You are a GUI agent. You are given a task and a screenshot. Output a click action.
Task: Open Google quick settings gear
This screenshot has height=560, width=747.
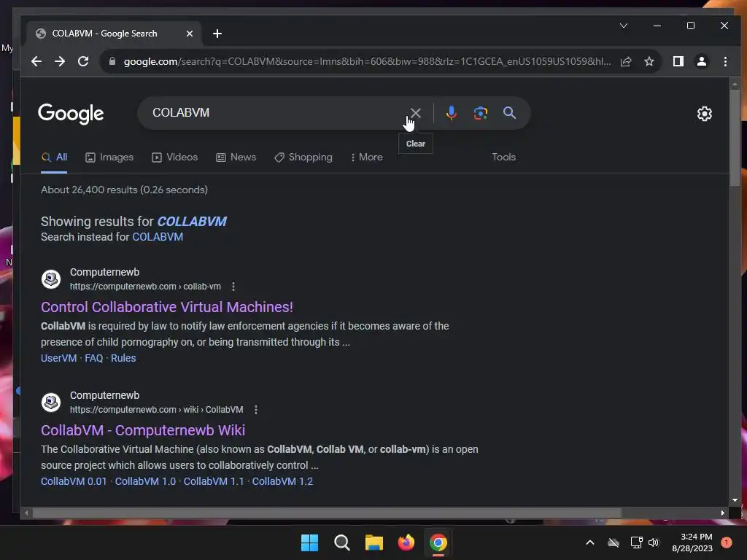click(704, 114)
